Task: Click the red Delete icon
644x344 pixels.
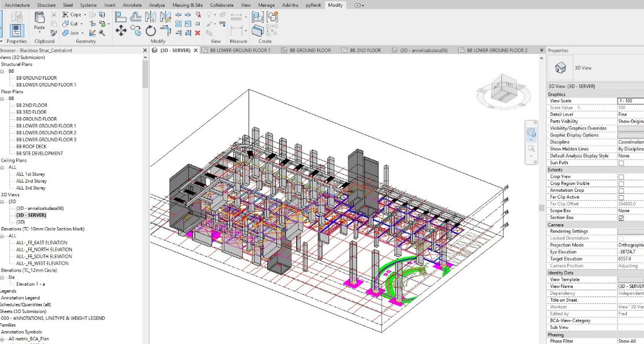Action: coord(198,33)
